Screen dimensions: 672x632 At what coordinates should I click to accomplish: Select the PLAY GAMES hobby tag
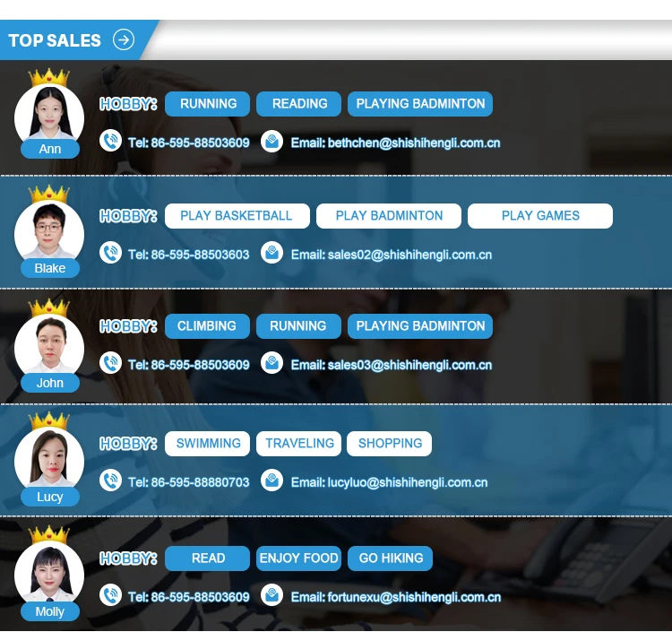coord(540,216)
